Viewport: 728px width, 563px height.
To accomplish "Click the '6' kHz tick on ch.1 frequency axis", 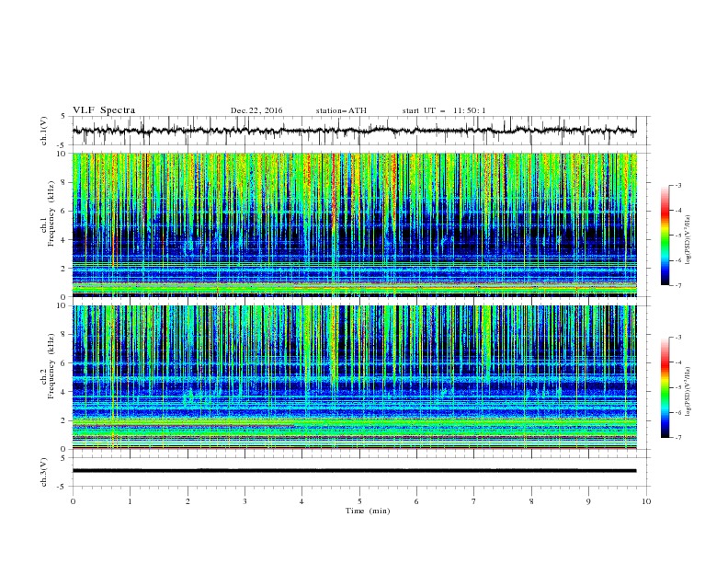I will click(64, 212).
